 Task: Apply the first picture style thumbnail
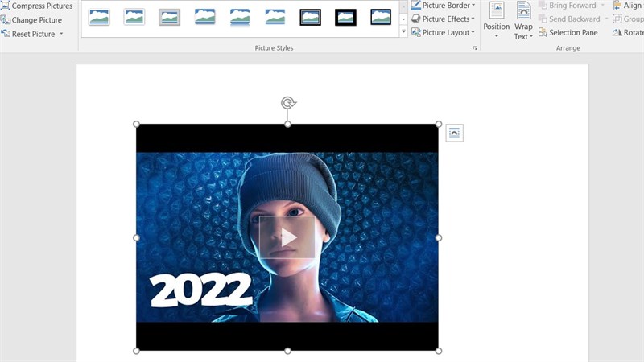(99, 17)
